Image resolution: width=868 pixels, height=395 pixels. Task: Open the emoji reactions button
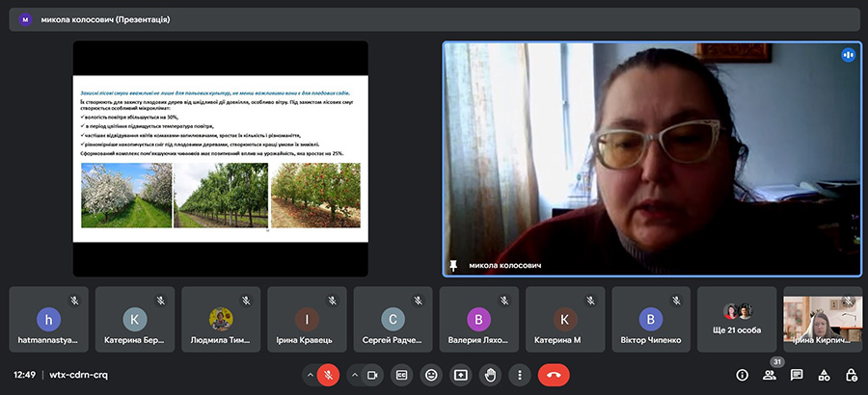click(431, 375)
